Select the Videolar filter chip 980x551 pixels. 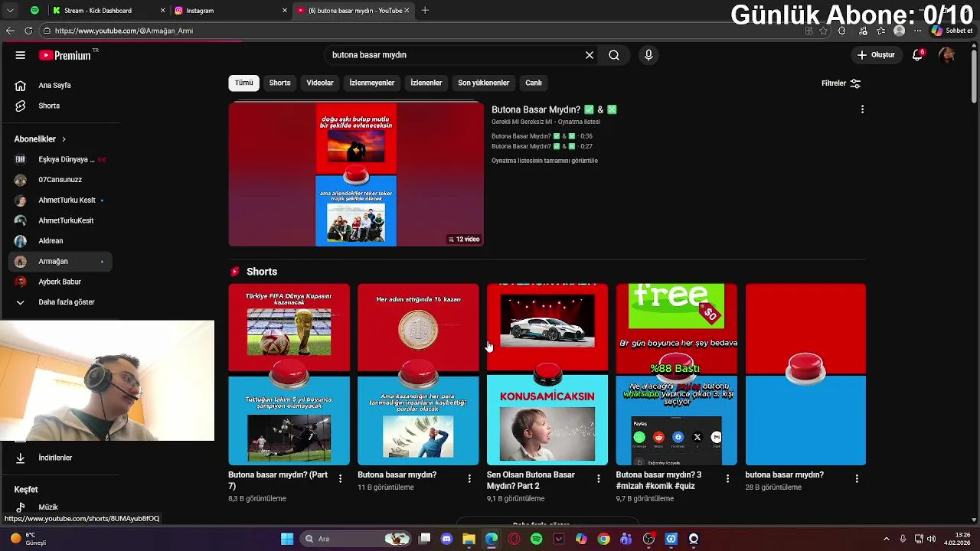pos(320,83)
